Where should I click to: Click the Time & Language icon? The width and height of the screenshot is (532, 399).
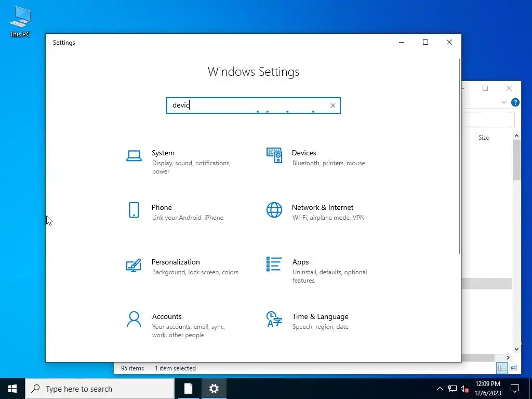click(x=274, y=319)
